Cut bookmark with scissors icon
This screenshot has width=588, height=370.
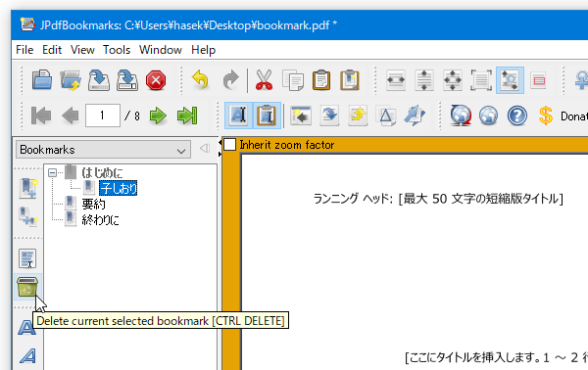(264, 79)
